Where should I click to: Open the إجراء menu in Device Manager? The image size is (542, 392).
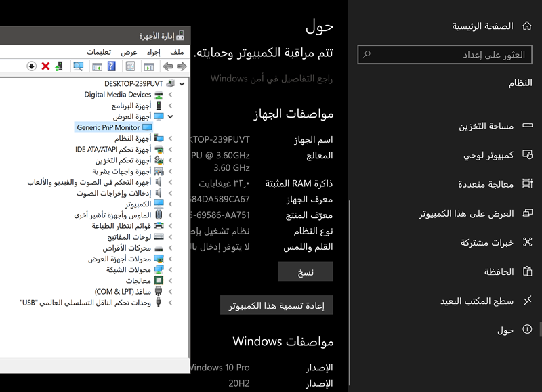coord(154,52)
